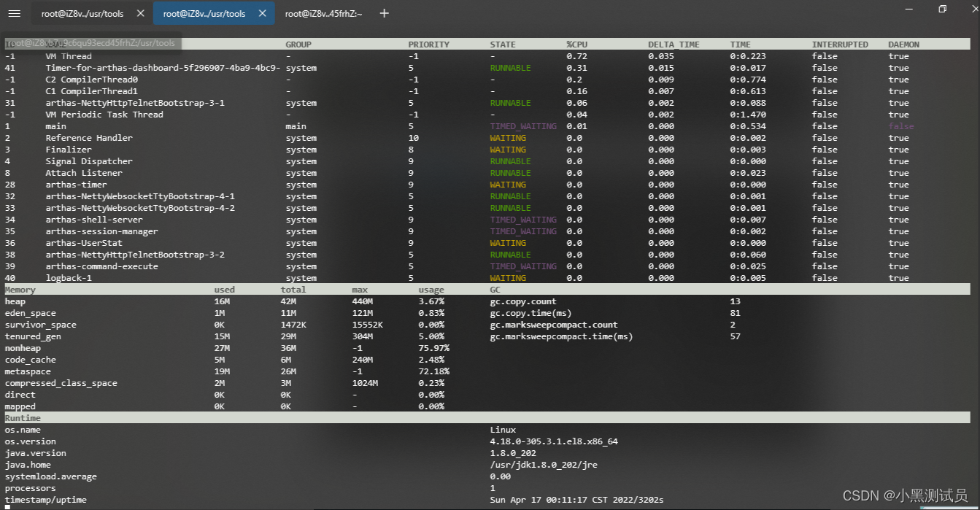The height and width of the screenshot is (510, 980).
Task: Select Timer-for-arthas-dashboard thread name
Action: 163,68
